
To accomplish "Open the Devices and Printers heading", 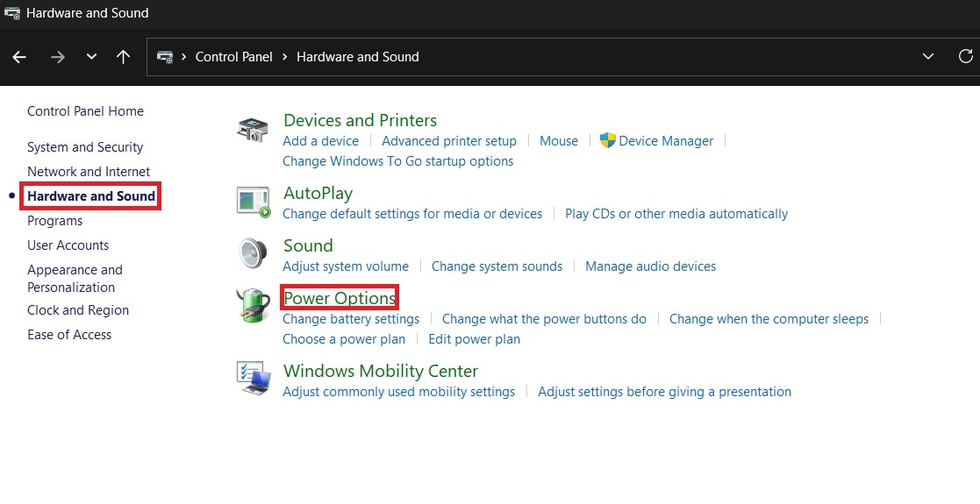I will click(x=360, y=120).
